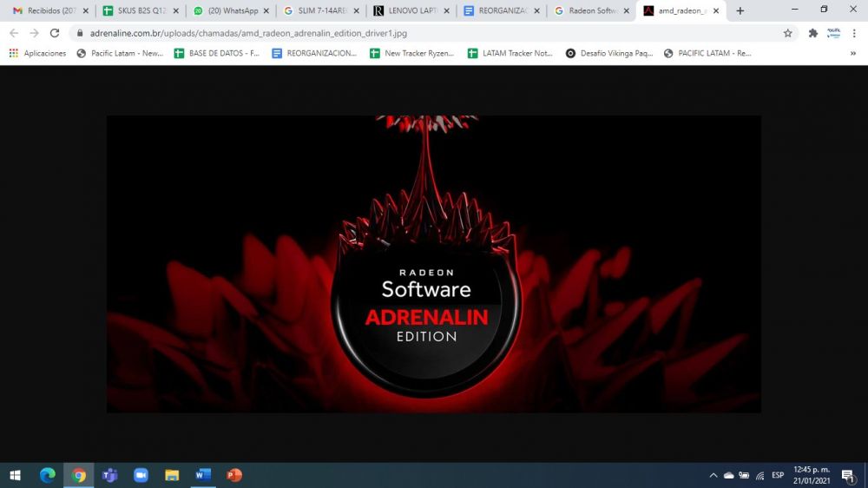This screenshot has width=868, height=488.
Task: Close the Gmail Recibidos tab
Action: [x=86, y=10]
